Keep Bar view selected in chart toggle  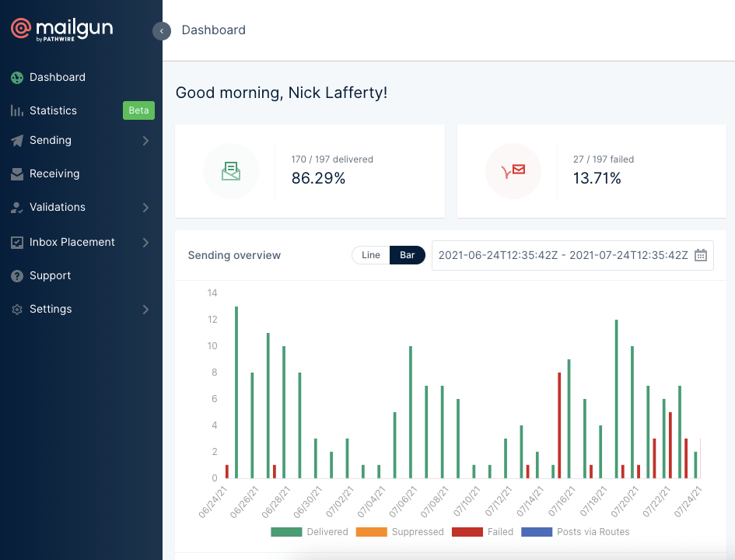pos(407,254)
